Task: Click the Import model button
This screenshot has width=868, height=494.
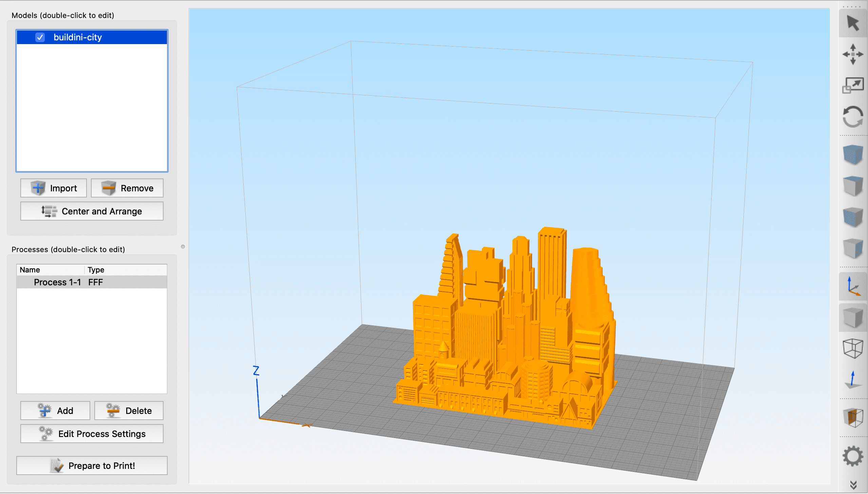Action: click(x=54, y=188)
